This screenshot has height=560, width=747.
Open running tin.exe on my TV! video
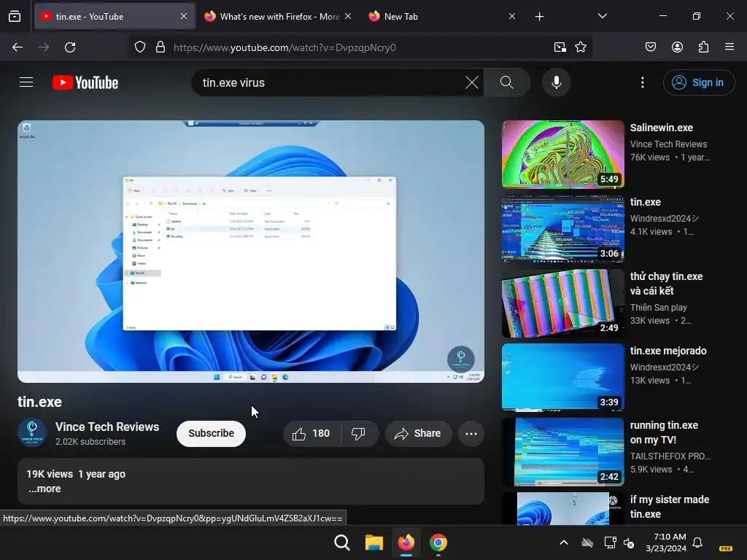(664, 432)
